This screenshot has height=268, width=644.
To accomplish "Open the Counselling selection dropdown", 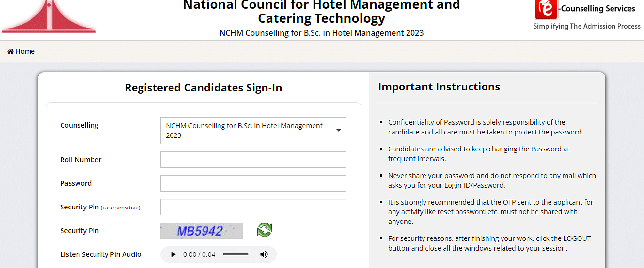I will (x=253, y=131).
